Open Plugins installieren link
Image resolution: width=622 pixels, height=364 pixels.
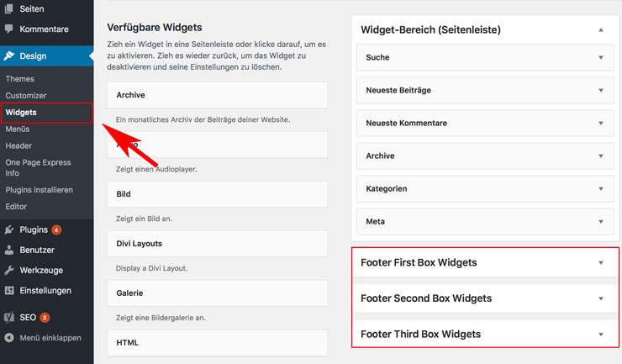click(39, 190)
